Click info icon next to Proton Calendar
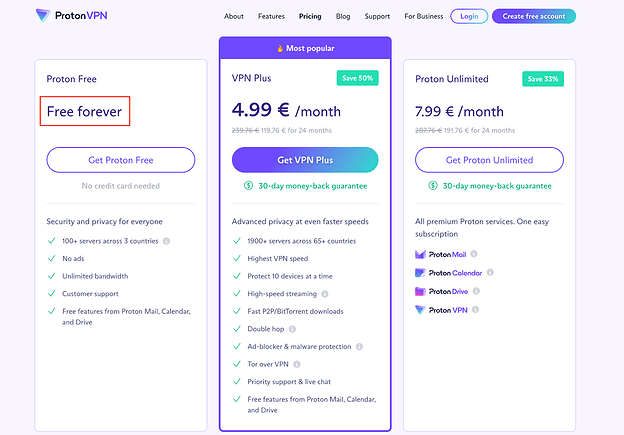Image resolution: width=624 pixels, height=435 pixels. coord(491,273)
